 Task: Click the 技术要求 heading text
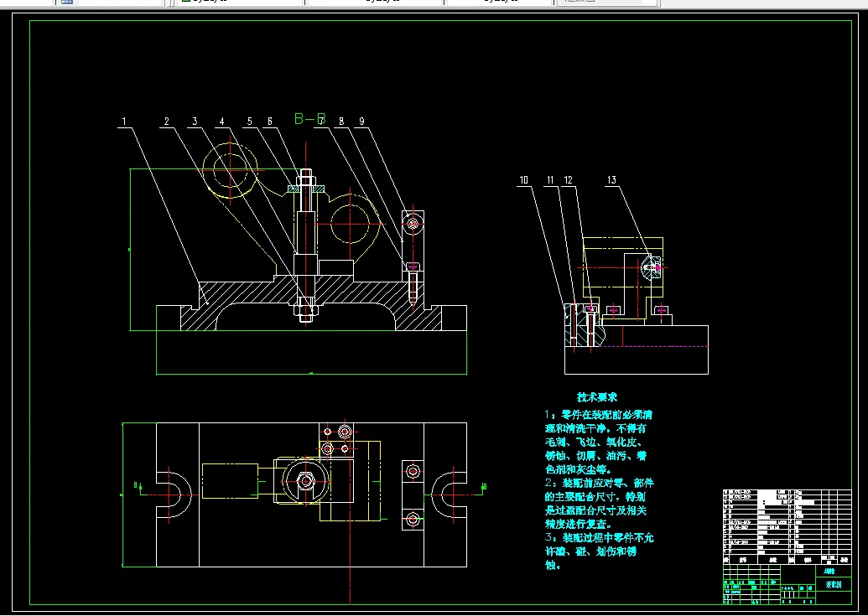(x=596, y=396)
